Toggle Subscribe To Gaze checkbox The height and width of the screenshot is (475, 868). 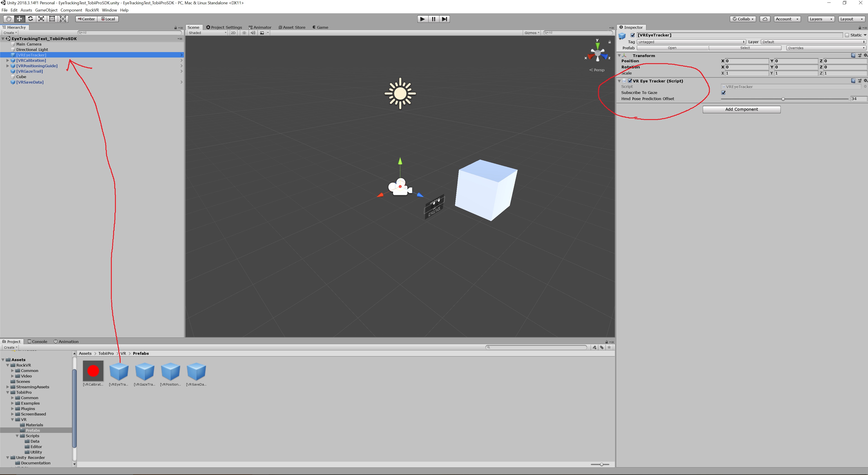tap(723, 93)
